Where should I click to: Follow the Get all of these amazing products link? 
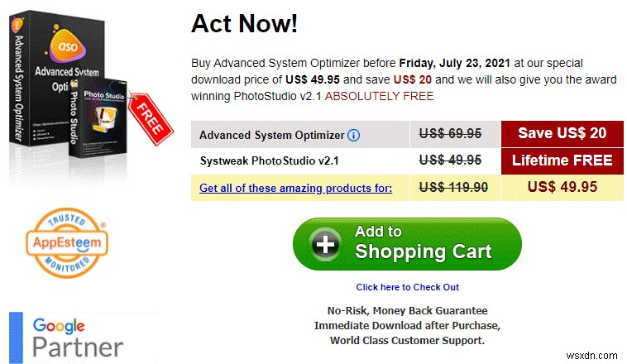[296, 188]
